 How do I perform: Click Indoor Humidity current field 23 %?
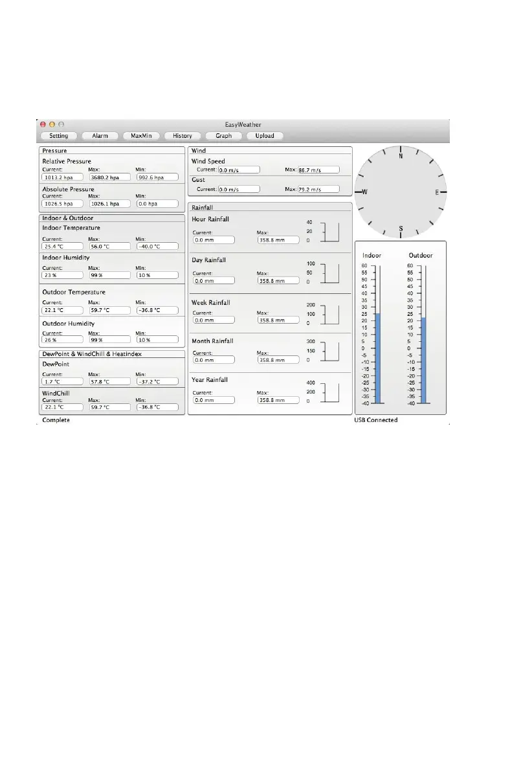[x=62, y=275]
